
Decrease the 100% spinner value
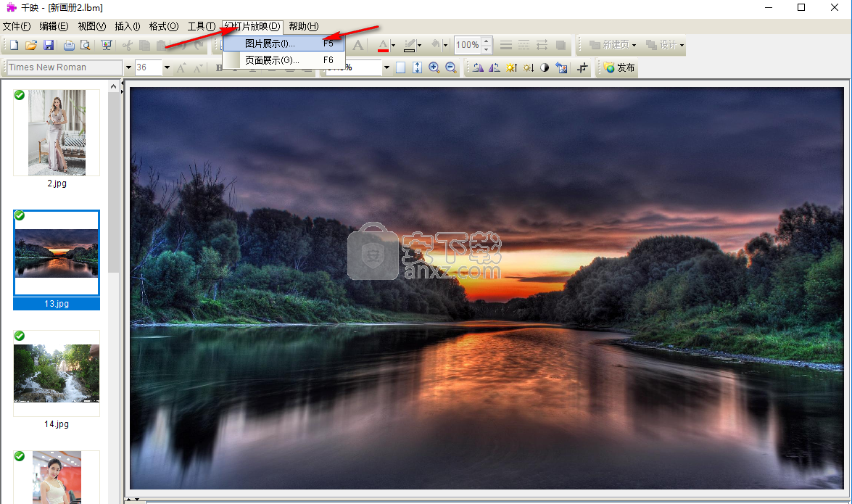[487, 49]
